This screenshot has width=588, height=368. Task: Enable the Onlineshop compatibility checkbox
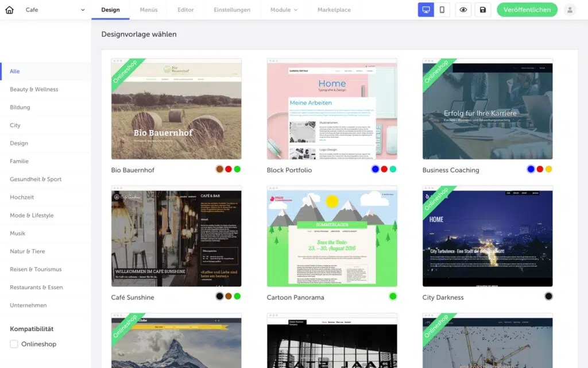click(x=14, y=344)
